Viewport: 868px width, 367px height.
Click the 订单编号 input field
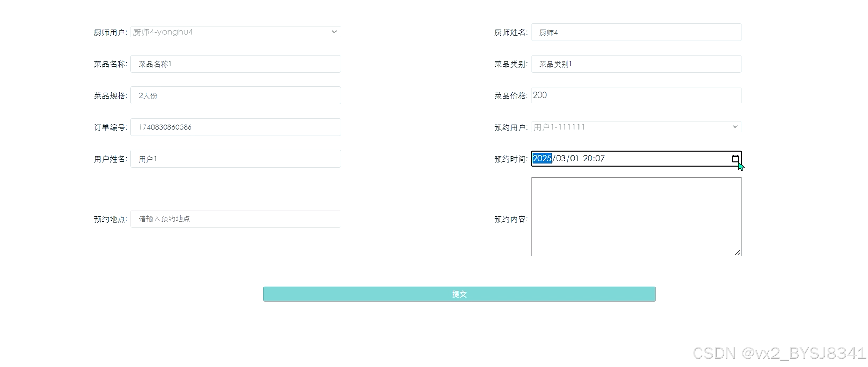235,127
